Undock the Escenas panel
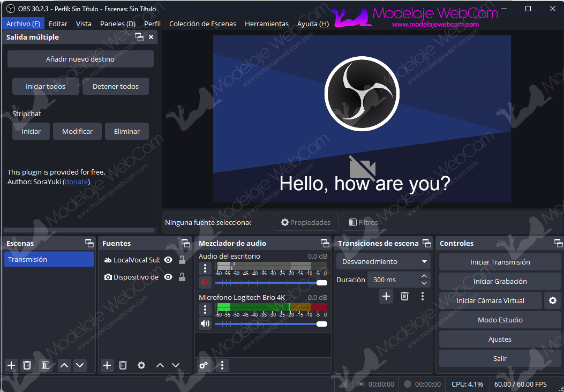 (89, 243)
